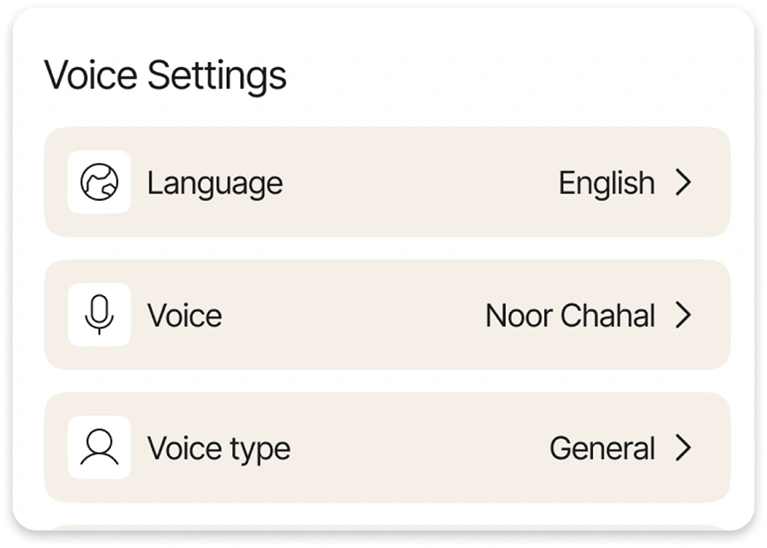Screen dimensions: 767x548
Task: Change the Noor Chahal voice selection
Action: [x=570, y=316]
